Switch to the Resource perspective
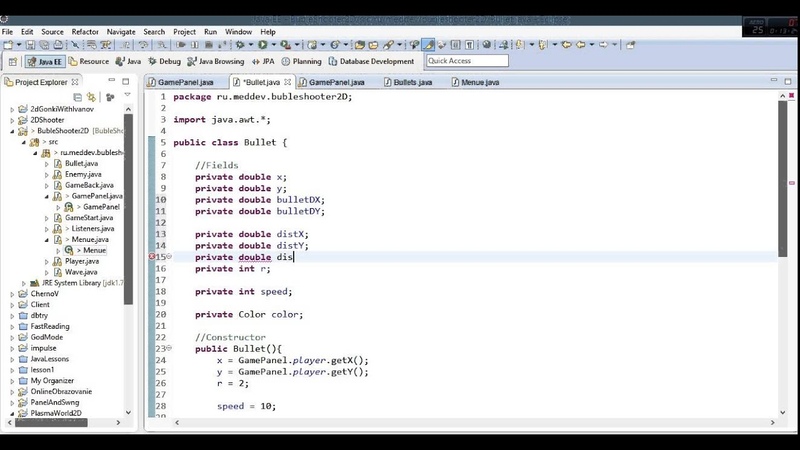The height and width of the screenshot is (450, 800). (x=89, y=61)
